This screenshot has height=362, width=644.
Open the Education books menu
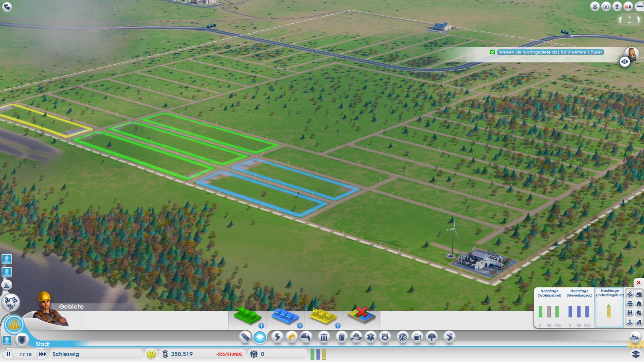coord(403,337)
